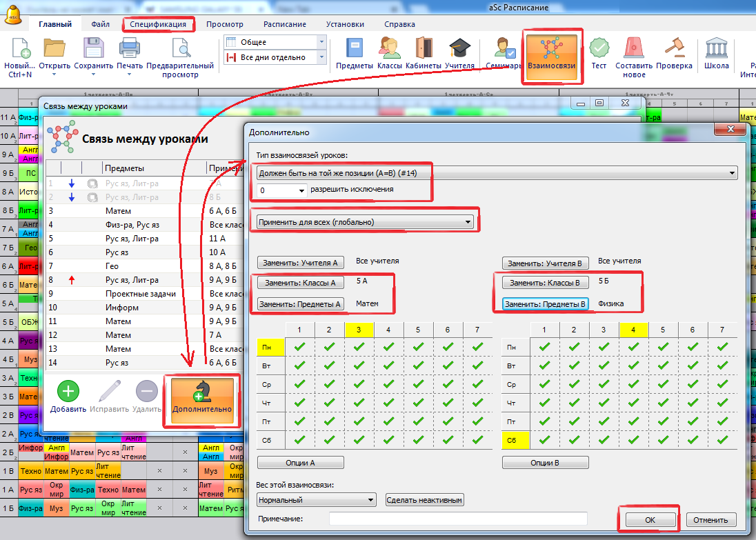The width and height of the screenshot is (756, 540).
Task: Click the Сделать неактивным button
Action: pos(424,500)
